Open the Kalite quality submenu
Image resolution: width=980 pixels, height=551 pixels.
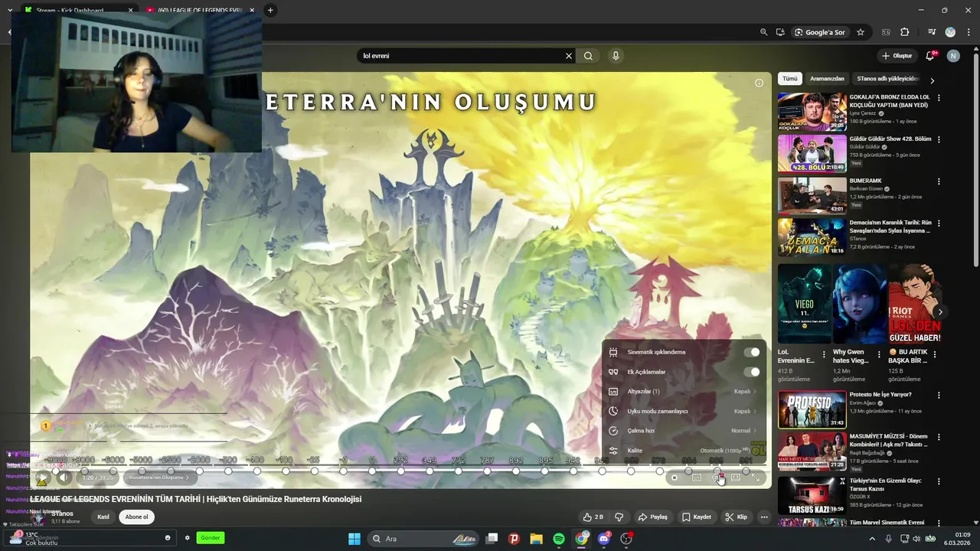click(x=684, y=451)
